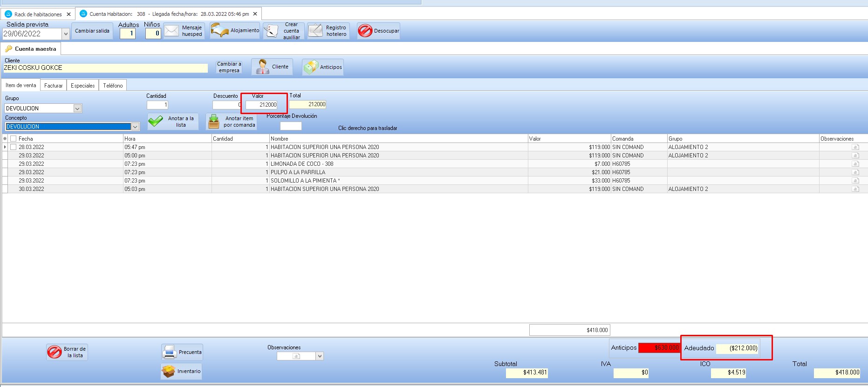
Task: Switch to the Facturar tab
Action: (x=53, y=86)
